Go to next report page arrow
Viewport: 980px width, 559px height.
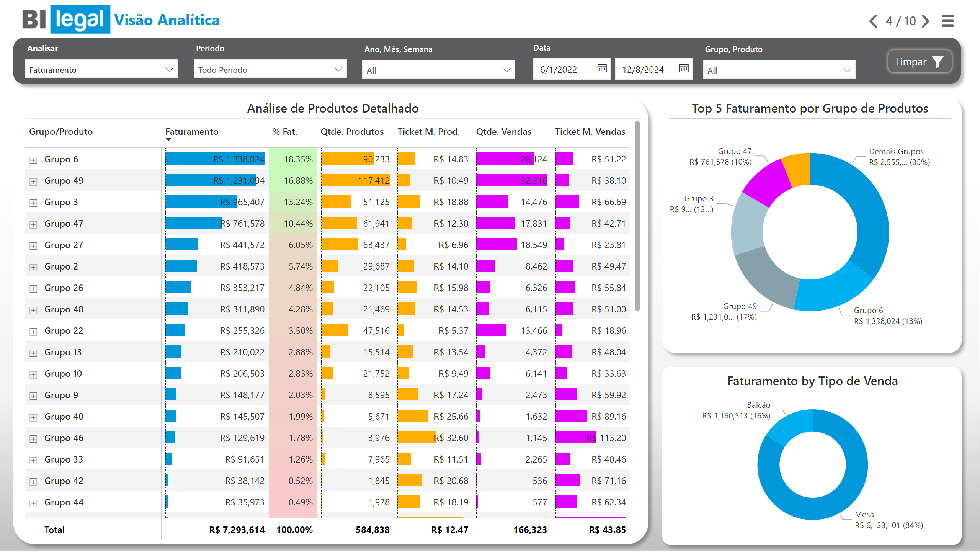point(926,21)
